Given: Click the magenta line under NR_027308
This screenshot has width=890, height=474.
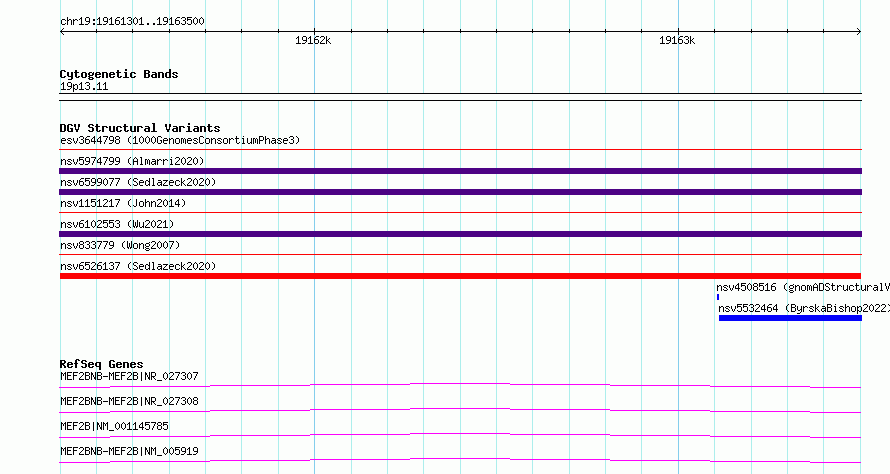Looking at the screenshot, I should 460,411.
